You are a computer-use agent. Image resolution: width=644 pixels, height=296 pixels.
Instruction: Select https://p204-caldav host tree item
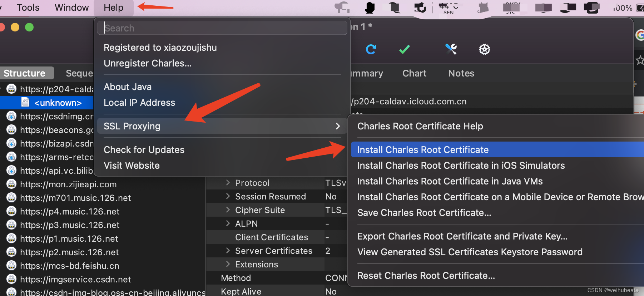coord(56,89)
